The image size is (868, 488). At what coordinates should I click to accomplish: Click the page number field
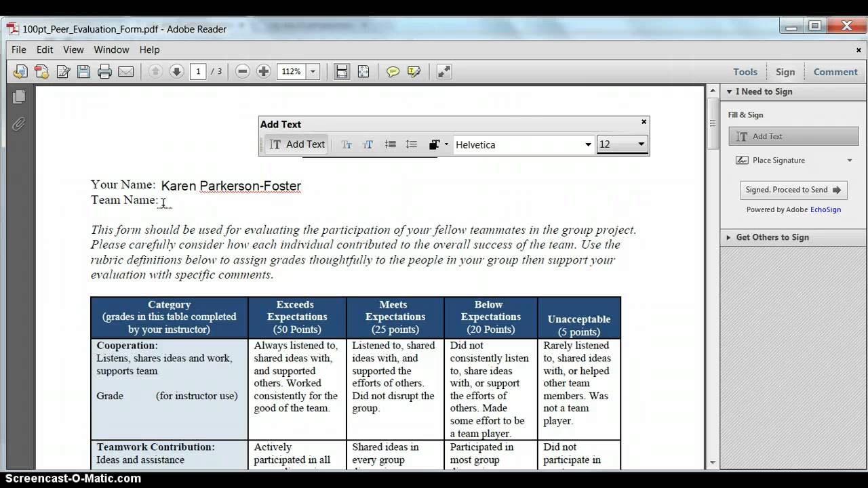pos(198,71)
